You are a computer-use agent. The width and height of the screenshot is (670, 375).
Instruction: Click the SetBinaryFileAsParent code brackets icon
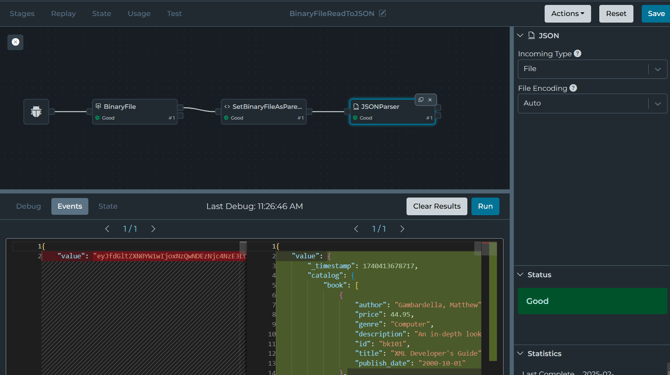227,106
